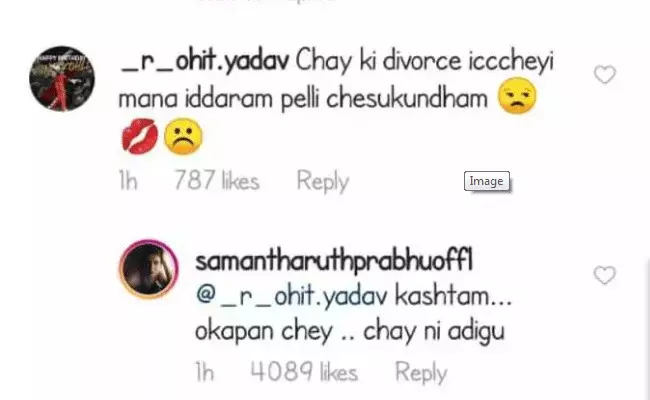650x400 pixels.
Task: Click the unamused face emoji after chesukundham
Action: 517,95
